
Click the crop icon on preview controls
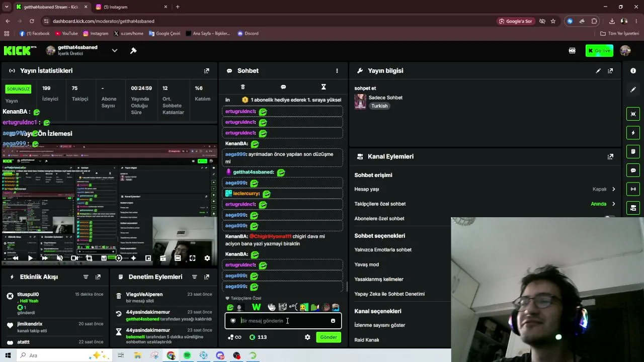pos(89,258)
